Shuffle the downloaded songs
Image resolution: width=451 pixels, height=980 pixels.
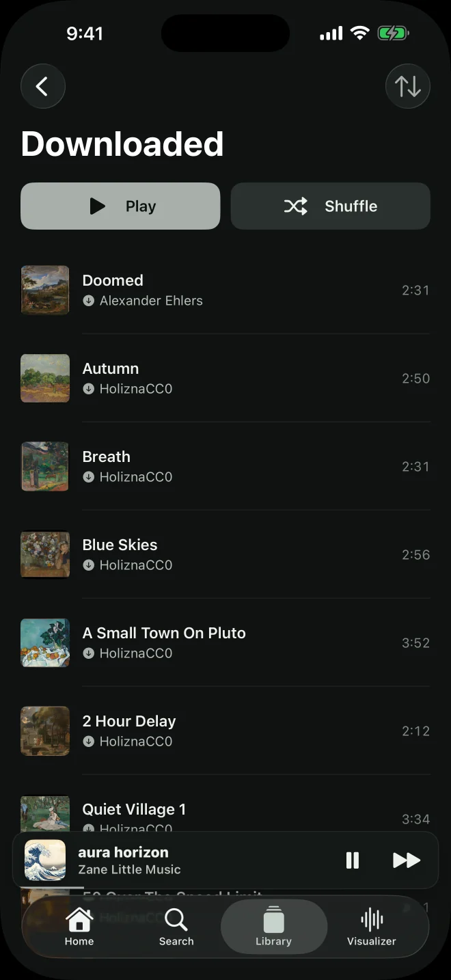331,206
